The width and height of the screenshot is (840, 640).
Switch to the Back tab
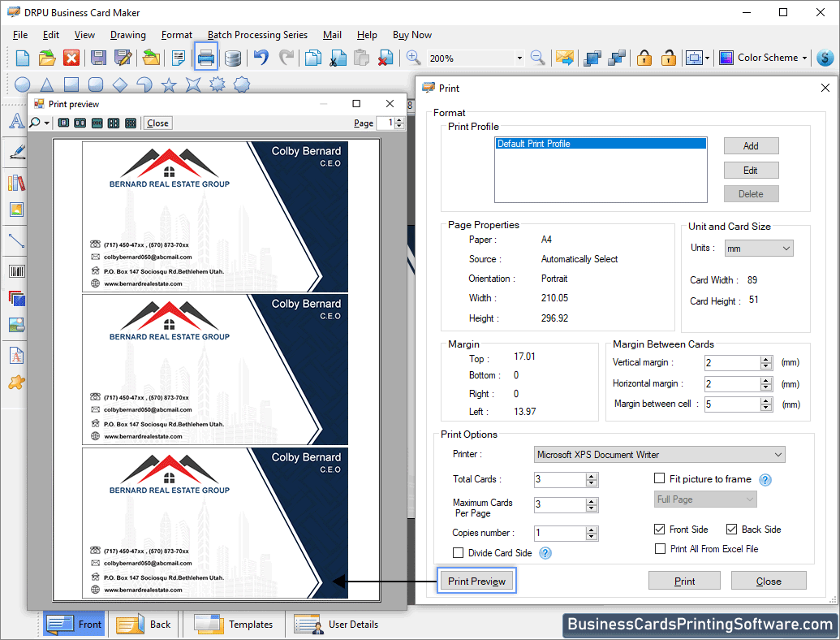pos(144,625)
